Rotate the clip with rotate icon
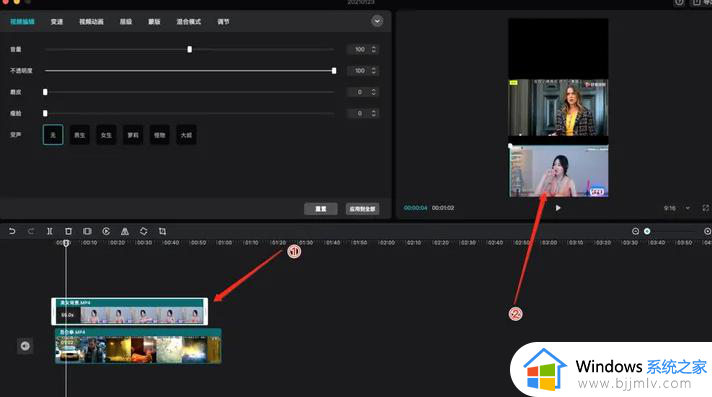Viewport: 712px width, 397px height. [143, 231]
